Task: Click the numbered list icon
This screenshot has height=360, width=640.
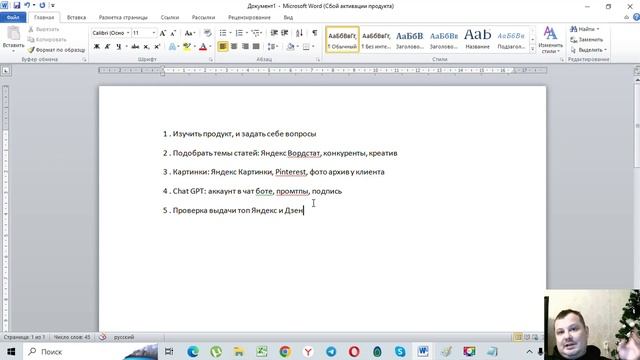Action: tap(239, 33)
